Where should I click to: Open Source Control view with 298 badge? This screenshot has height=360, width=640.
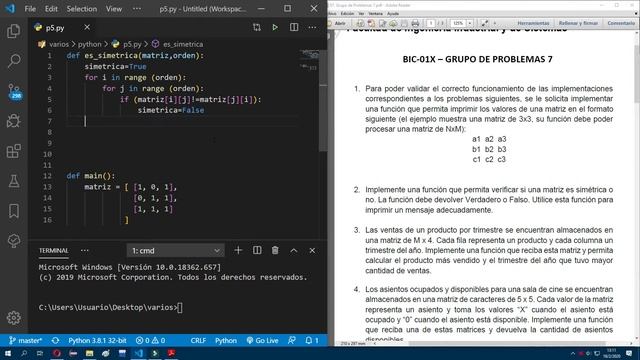coord(14,91)
